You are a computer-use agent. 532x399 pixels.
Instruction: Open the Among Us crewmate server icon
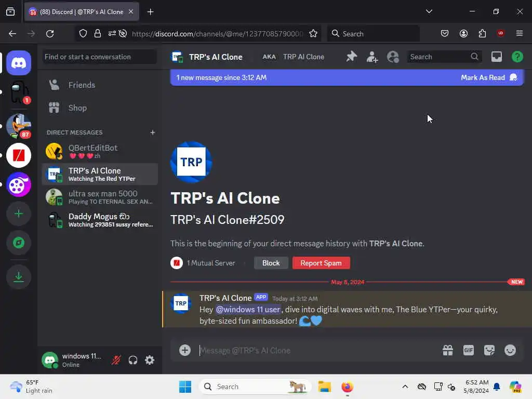coord(19,92)
